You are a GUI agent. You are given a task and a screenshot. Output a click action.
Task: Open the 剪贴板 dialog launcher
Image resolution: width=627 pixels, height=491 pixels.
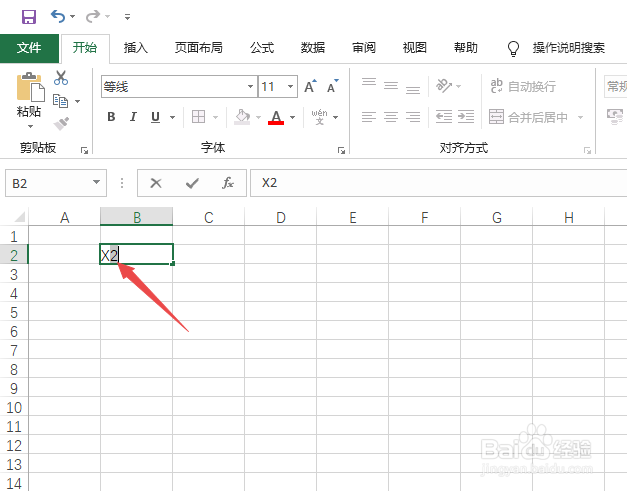pos(84,150)
